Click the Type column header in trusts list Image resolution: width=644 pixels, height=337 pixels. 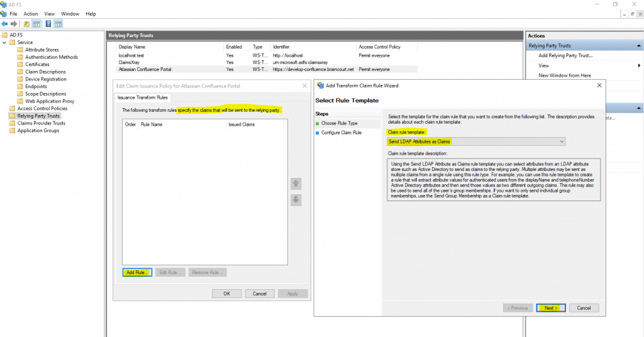coord(260,47)
